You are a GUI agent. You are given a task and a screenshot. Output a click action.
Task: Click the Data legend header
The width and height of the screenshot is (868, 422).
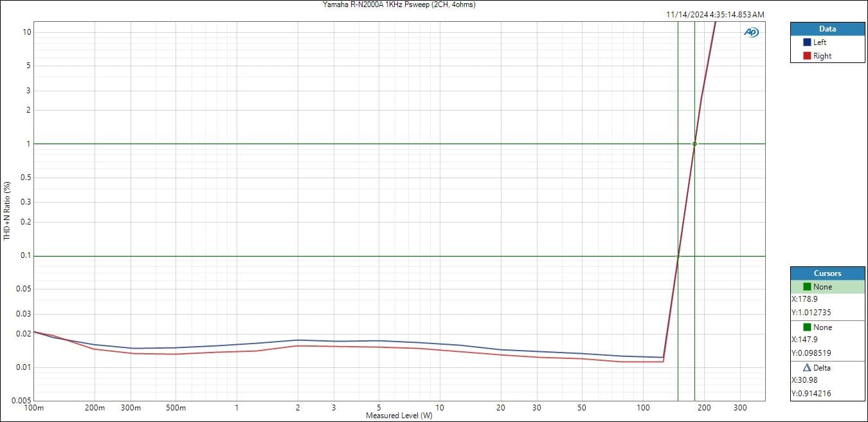(827, 29)
